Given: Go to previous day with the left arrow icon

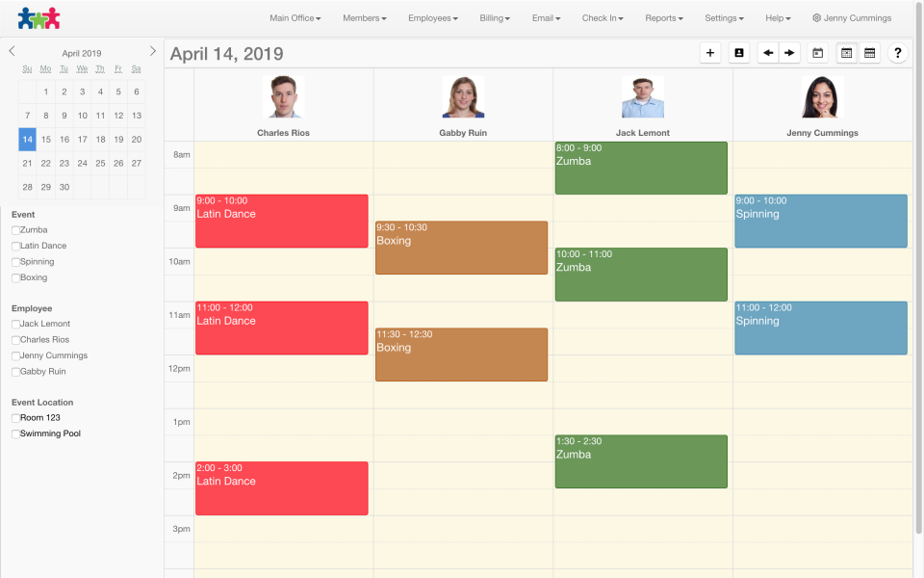Looking at the screenshot, I should 767,52.
